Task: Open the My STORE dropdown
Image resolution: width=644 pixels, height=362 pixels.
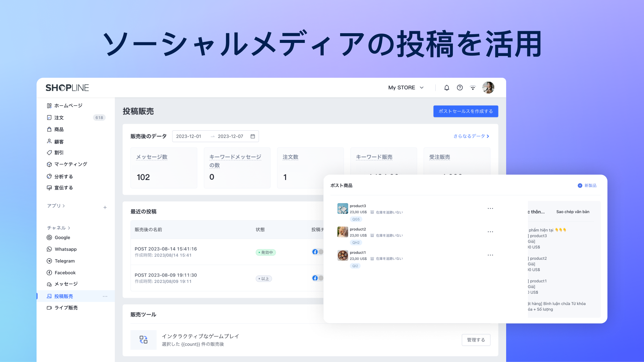Action: (406, 88)
